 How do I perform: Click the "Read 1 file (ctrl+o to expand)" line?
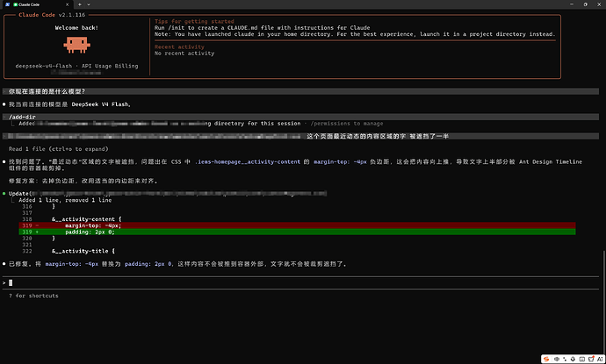click(x=58, y=149)
